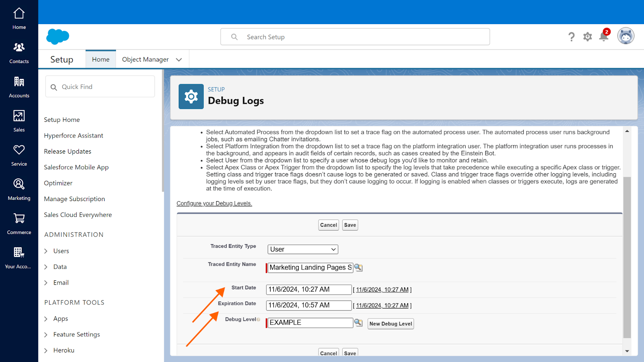Click the New Debug Level button
The image size is (644, 362).
pos(390,324)
